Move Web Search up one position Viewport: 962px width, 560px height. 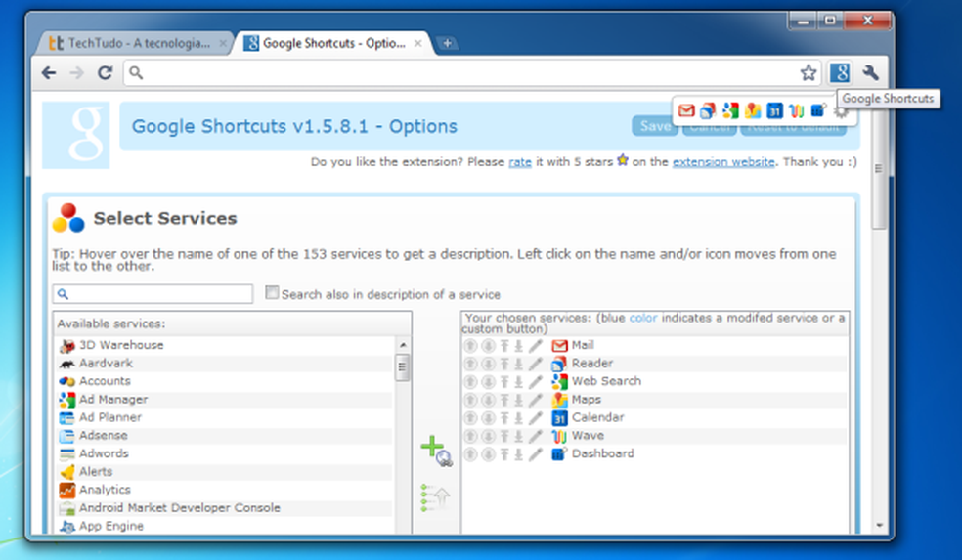coord(470,381)
